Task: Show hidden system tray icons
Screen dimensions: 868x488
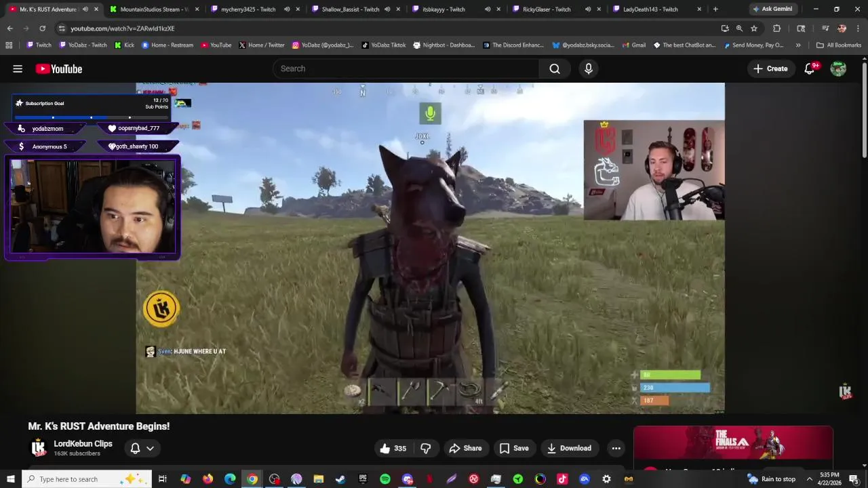Action: pos(809,479)
